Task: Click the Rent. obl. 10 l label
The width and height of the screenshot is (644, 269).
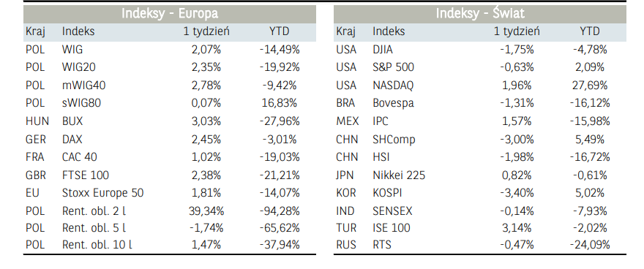Action: click(97, 245)
